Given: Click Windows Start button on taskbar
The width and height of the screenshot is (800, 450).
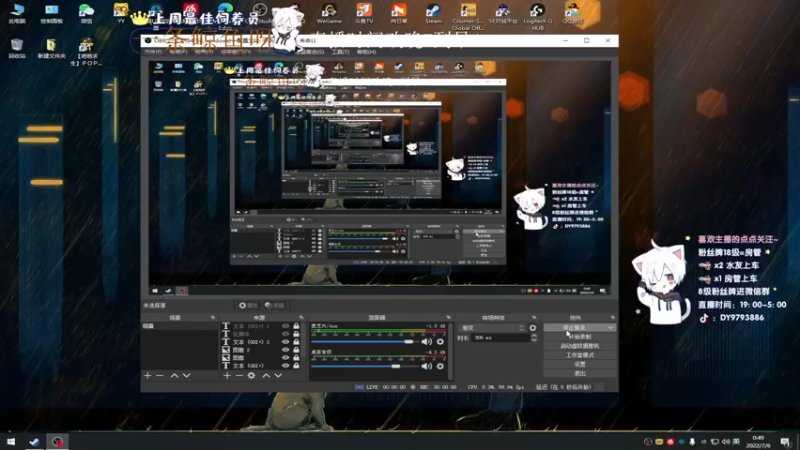Looking at the screenshot, I should click(x=11, y=441).
